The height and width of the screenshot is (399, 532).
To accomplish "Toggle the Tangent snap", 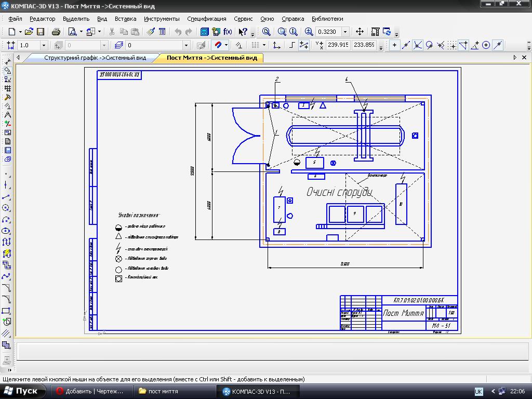I will click(429, 45).
